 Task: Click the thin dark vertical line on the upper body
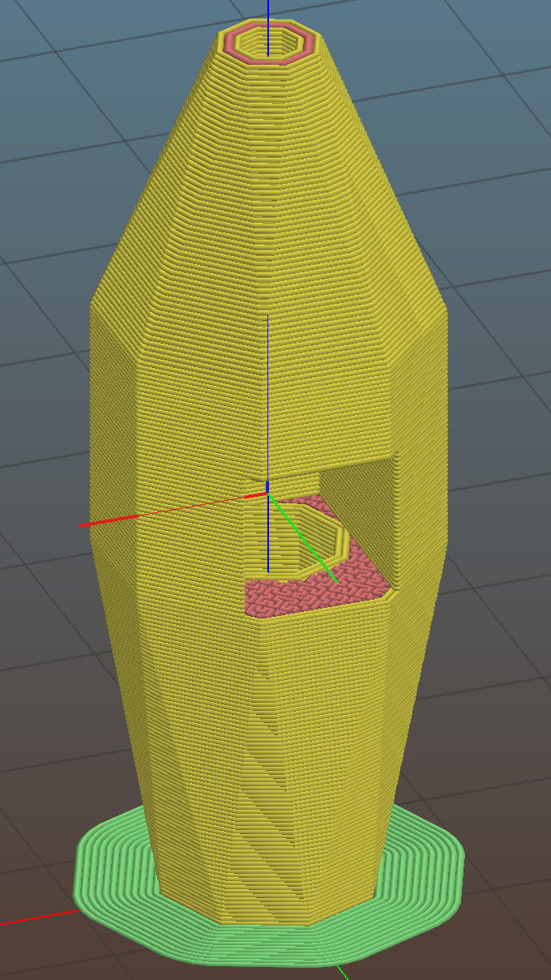coord(267,389)
